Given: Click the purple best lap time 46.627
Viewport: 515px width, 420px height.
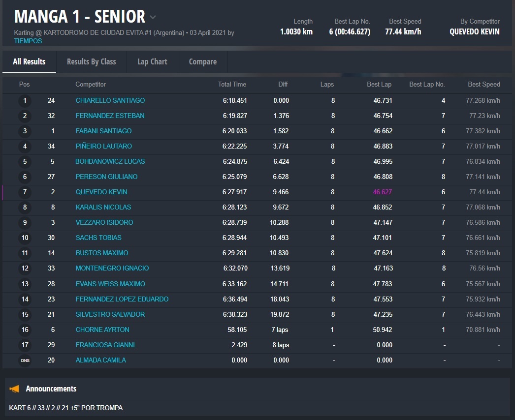Looking at the screenshot, I should coord(383,192).
